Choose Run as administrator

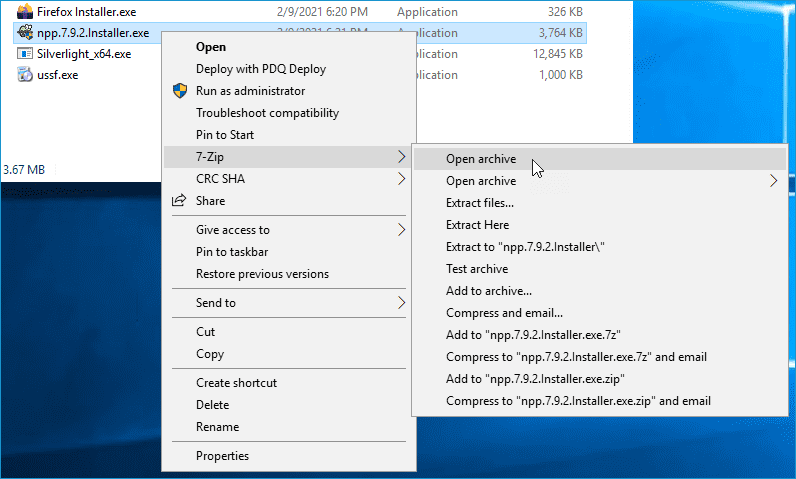point(250,91)
